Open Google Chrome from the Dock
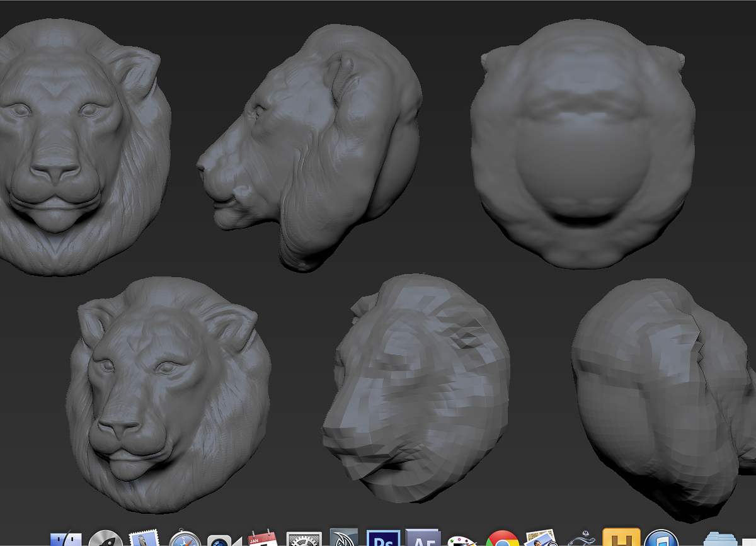Screen dimensions: 756x546 coord(502,538)
